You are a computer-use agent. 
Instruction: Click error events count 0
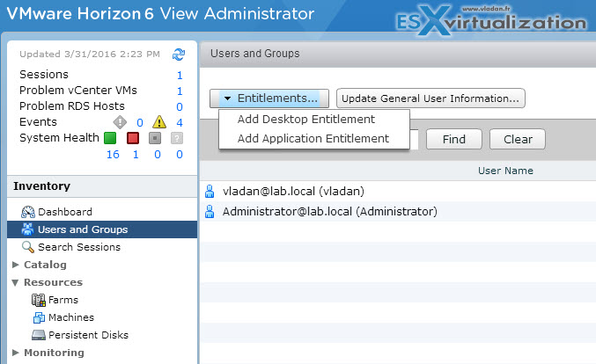coord(140,122)
